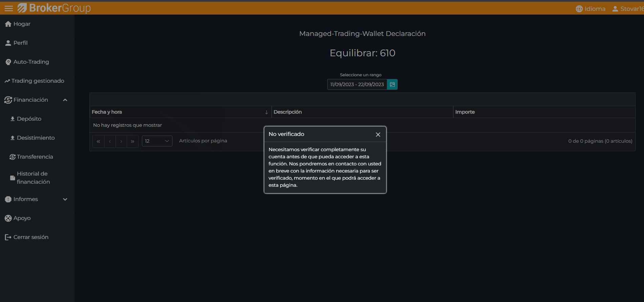Go to Hogar home page
Screen dimensions: 644x302
[x=18, y=24]
